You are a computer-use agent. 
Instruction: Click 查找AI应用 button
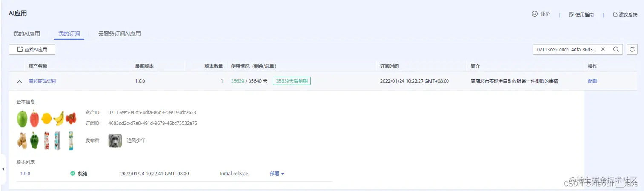pyautogui.click(x=32, y=49)
